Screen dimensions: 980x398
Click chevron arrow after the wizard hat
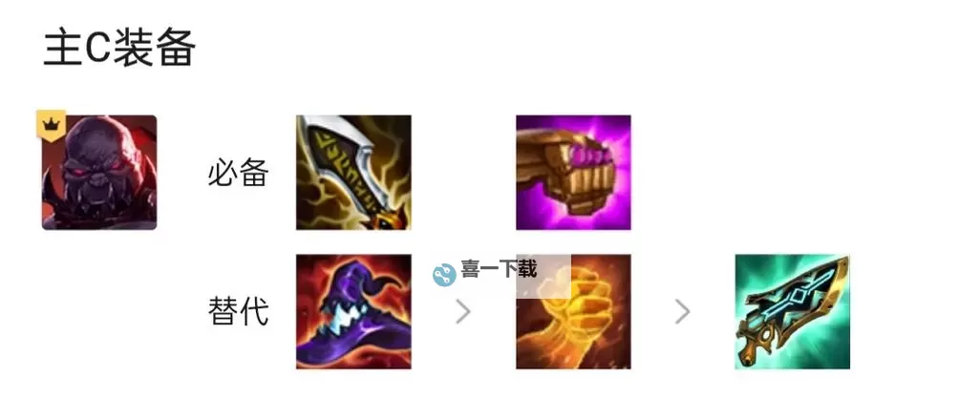coord(463,312)
